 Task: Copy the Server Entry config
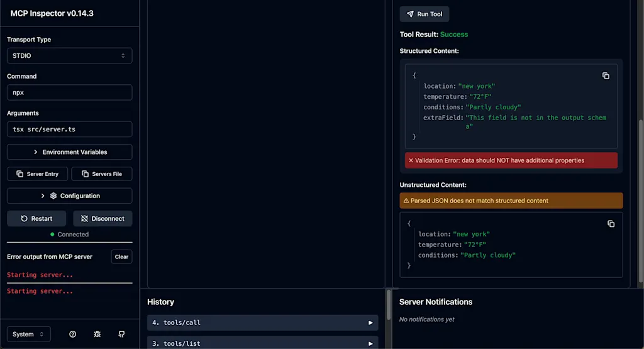click(37, 174)
